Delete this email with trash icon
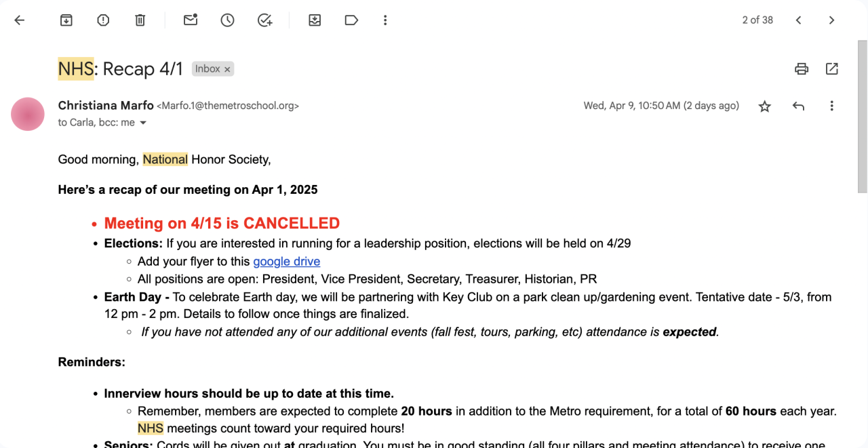 pyautogui.click(x=140, y=20)
